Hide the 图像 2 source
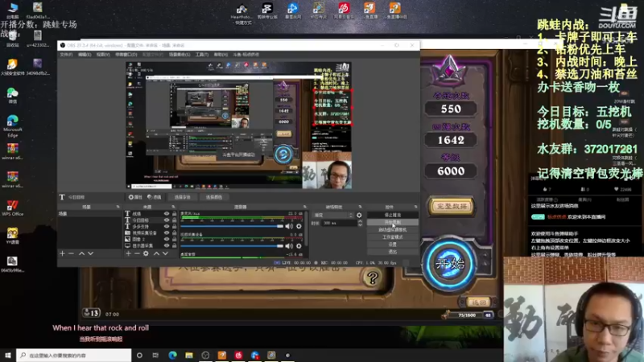This screenshot has width=644, height=362. (167, 239)
